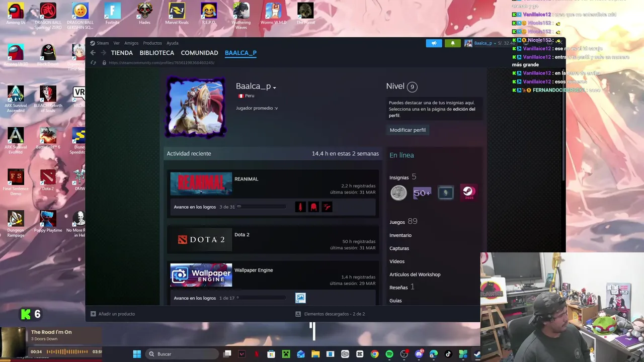644x362 pixels.
Task: Open Google Chrome from the taskbar
Action: pyautogui.click(x=375, y=354)
